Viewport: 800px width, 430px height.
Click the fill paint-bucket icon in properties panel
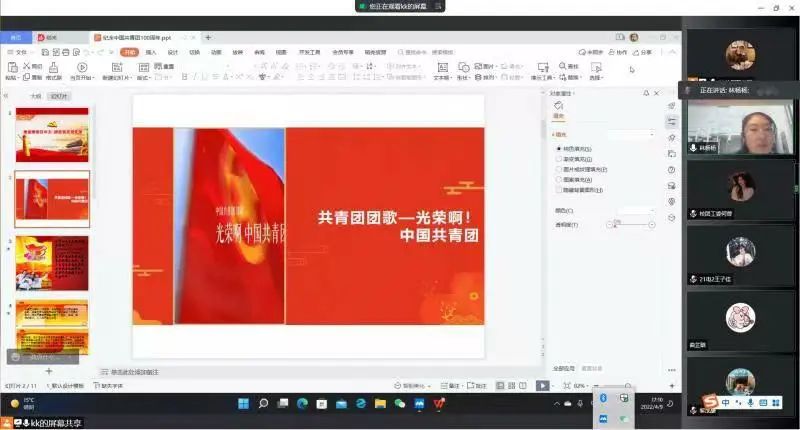click(x=559, y=105)
